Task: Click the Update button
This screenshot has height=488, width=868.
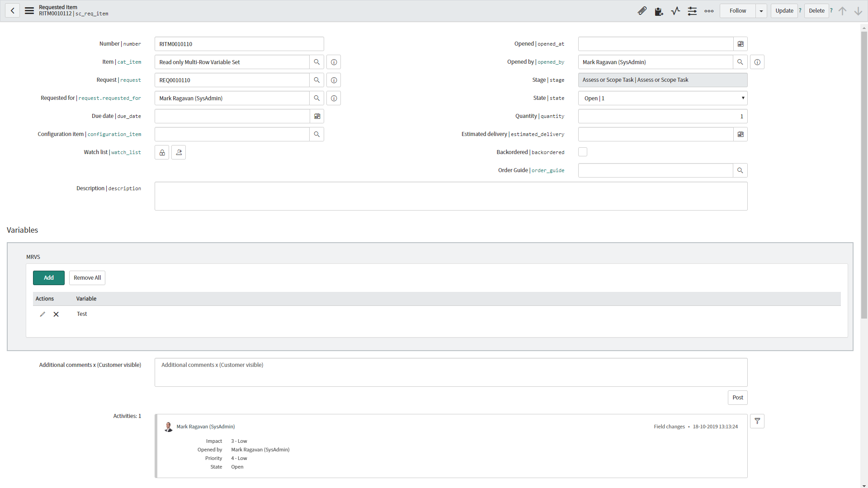Action: (x=784, y=11)
